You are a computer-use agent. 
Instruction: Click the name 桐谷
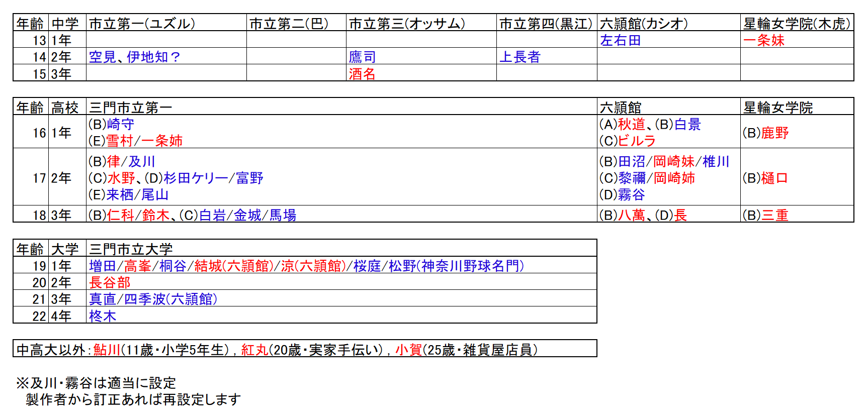[173, 266]
